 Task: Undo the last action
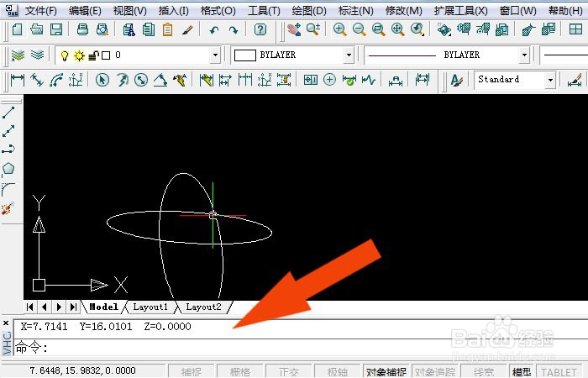[214, 29]
